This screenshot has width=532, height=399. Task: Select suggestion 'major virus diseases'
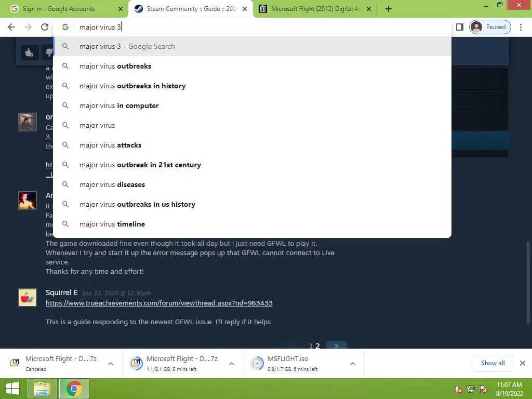(252, 184)
